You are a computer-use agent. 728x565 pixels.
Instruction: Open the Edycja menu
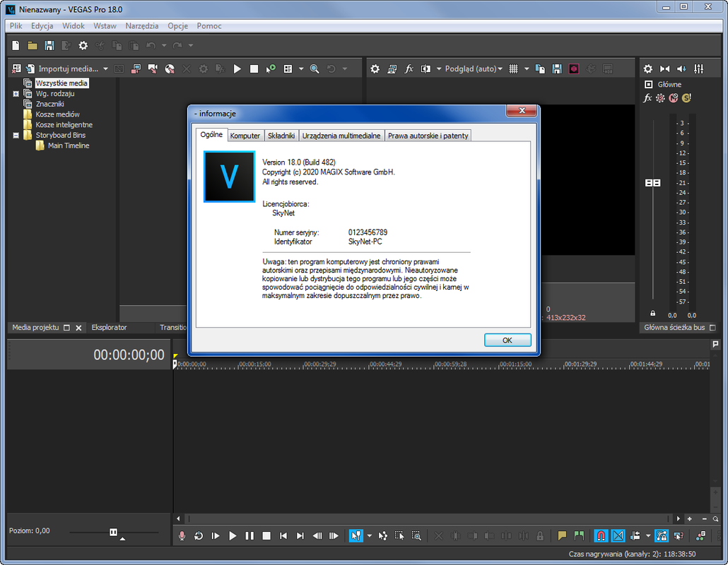click(x=42, y=26)
